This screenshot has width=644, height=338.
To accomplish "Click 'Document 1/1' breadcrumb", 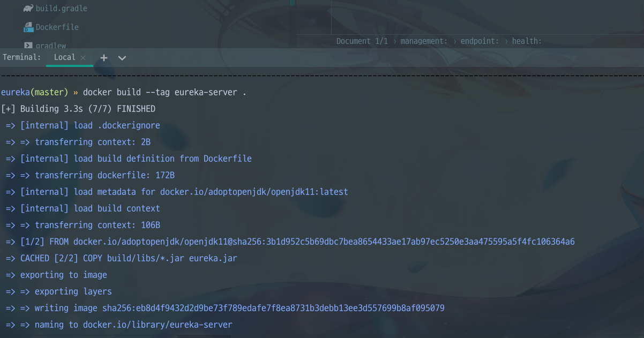I will tap(362, 41).
